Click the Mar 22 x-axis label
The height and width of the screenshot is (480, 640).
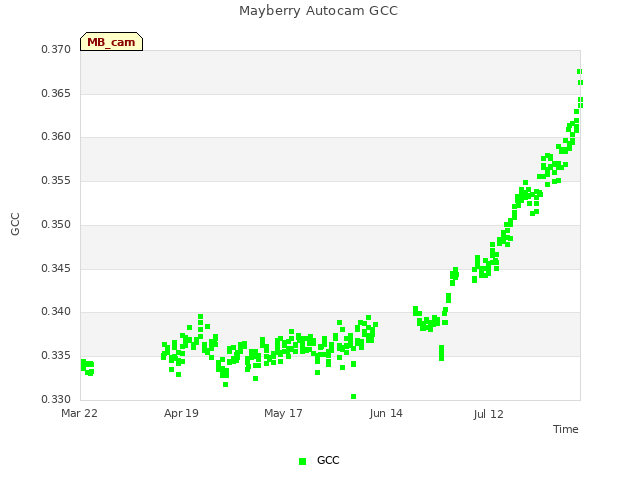pos(79,413)
